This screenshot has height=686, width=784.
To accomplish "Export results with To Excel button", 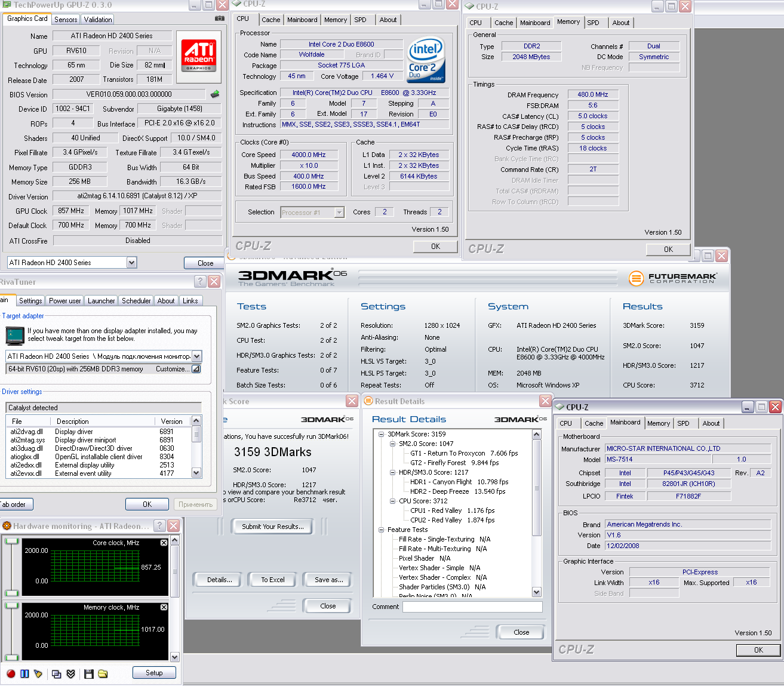I will [273, 580].
